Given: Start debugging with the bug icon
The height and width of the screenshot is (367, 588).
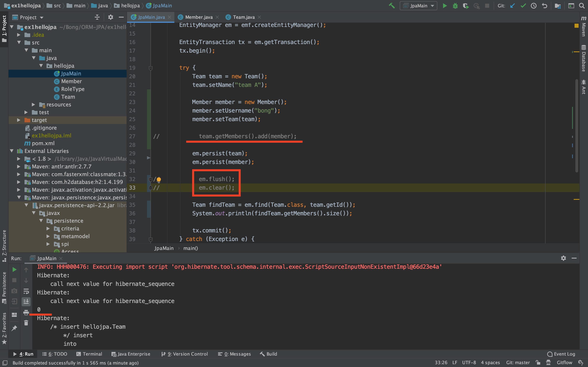Looking at the screenshot, I should (x=455, y=6).
